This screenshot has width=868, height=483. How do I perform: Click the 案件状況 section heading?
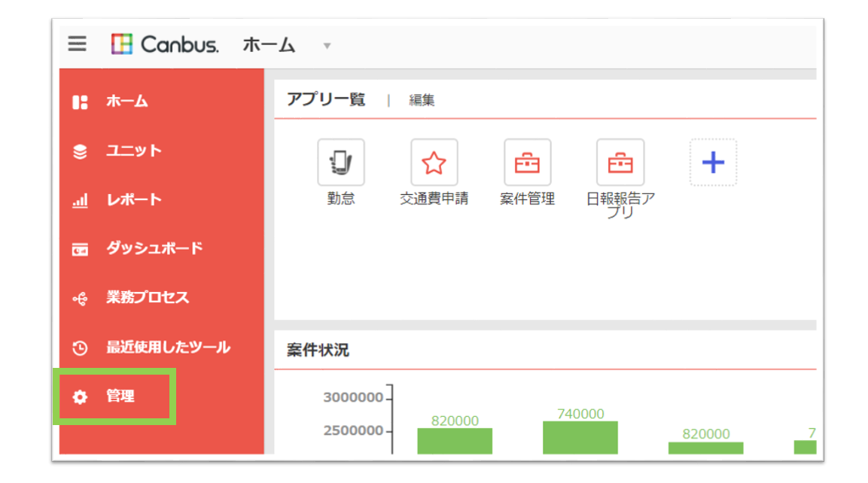tap(318, 351)
